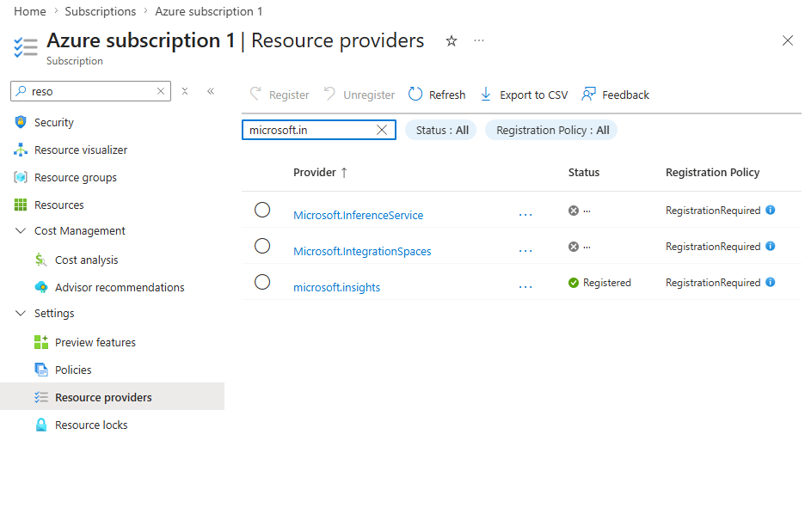Collapse the sidebar menu with double chevron
Viewport: 811px width, 532px height.
[211, 91]
